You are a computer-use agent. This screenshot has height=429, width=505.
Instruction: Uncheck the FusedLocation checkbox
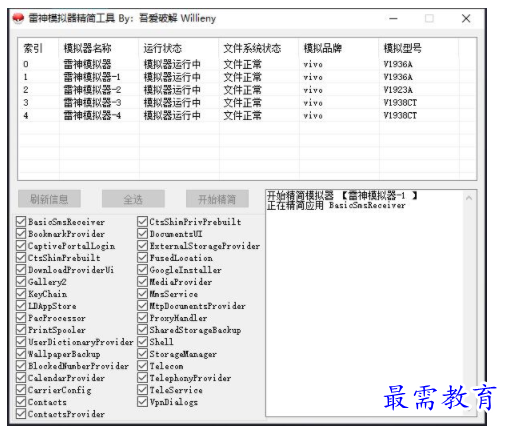click(x=142, y=258)
